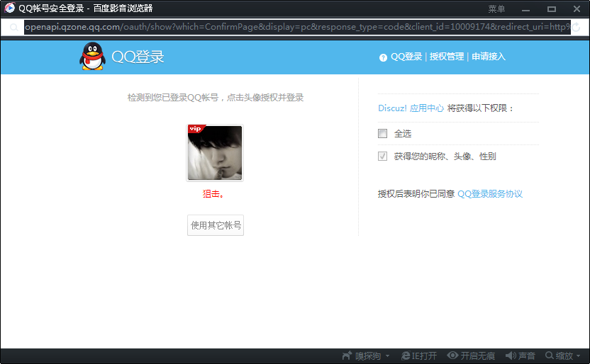This screenshot has height=364, width=590.
Task: Toggle sound with 声音 speaker icon
Action: point(520,356)
